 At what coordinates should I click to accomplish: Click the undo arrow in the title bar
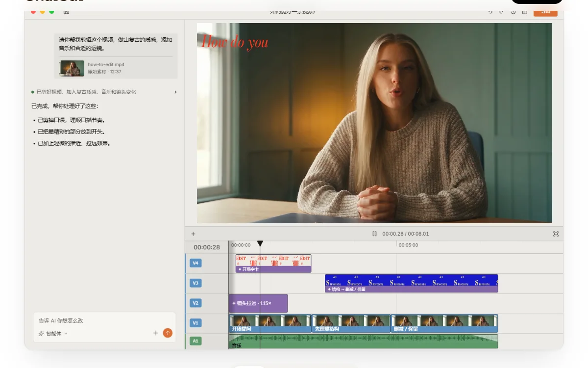pyautogui.click(x=490, y=12)
